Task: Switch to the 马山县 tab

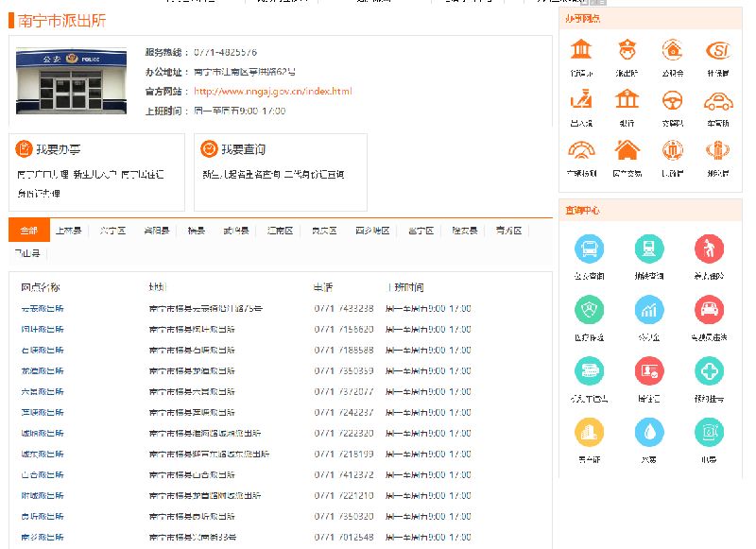Action: [x=27, y=253]
